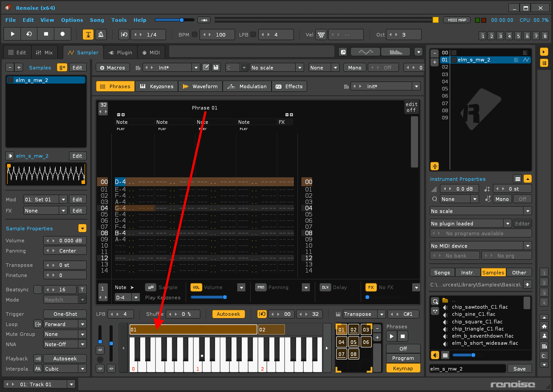Toggle pattern follow button beside the transport
This screenshot has width=553, height=392.
88,35
